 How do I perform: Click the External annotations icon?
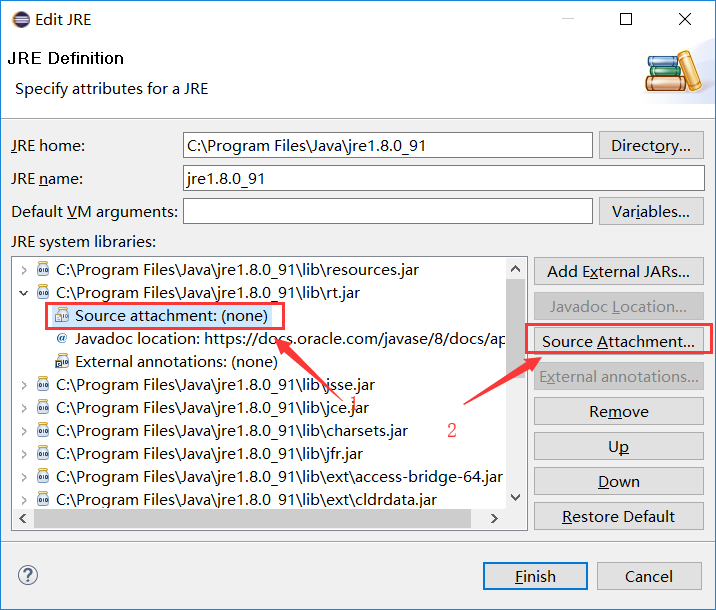click(x=62, y=361)
